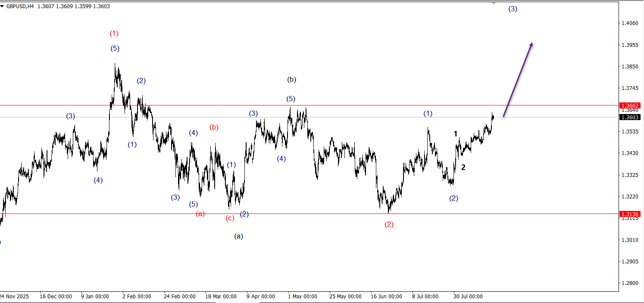Select the red (2) wave label

pos(389,224)
